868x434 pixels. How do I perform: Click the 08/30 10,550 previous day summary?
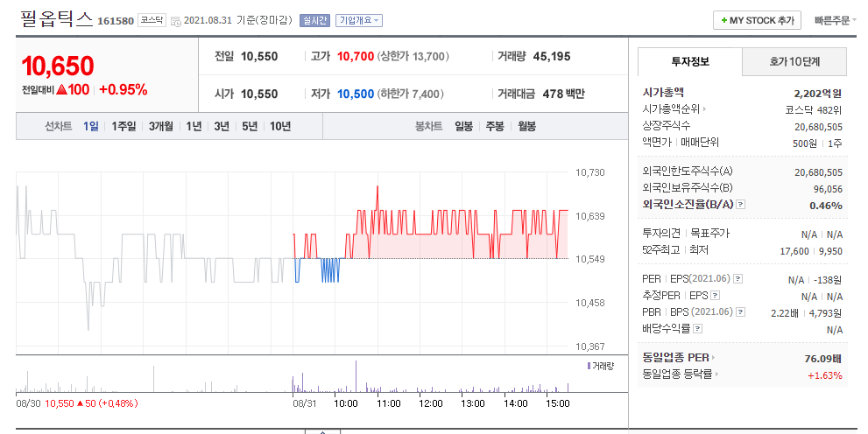pyautogui.click(x=77, y=403)
